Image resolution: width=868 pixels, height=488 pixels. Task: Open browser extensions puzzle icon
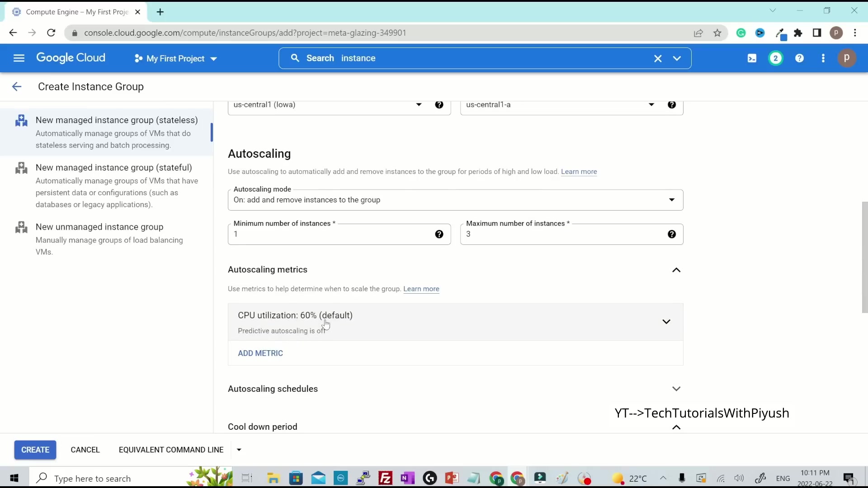798,33
